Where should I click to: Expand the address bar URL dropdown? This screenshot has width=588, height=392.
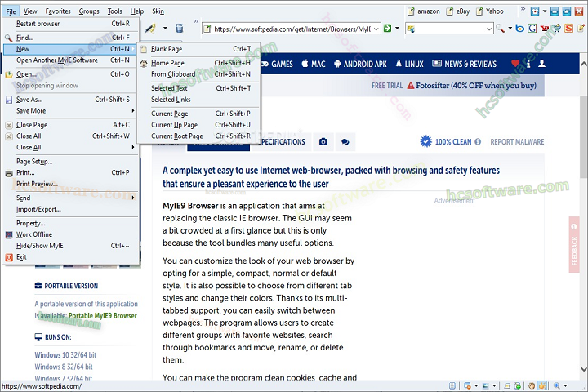point(376,29)
